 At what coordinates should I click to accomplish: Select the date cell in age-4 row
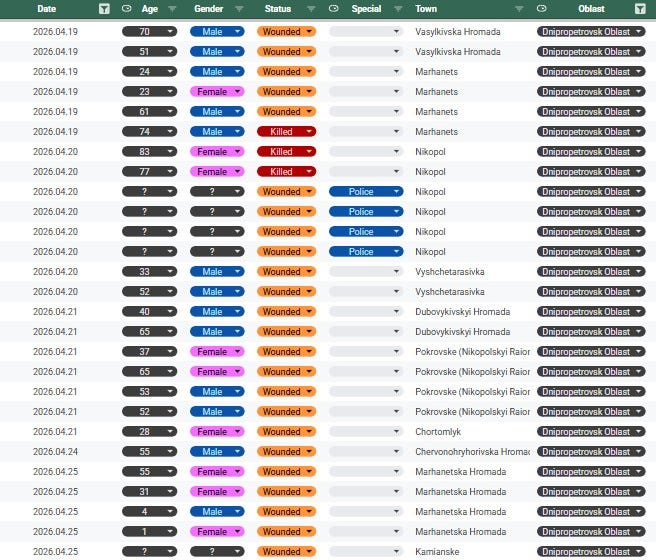point(55,511)
